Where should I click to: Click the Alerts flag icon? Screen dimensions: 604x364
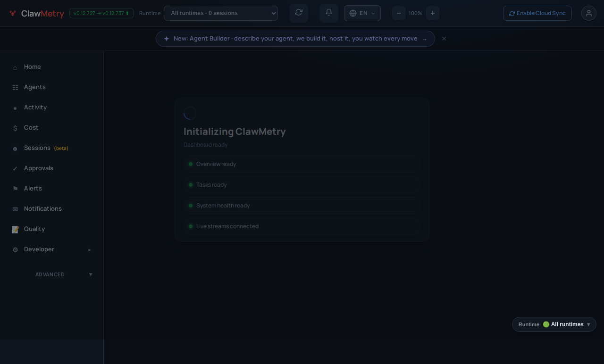[x=15, y=189]
